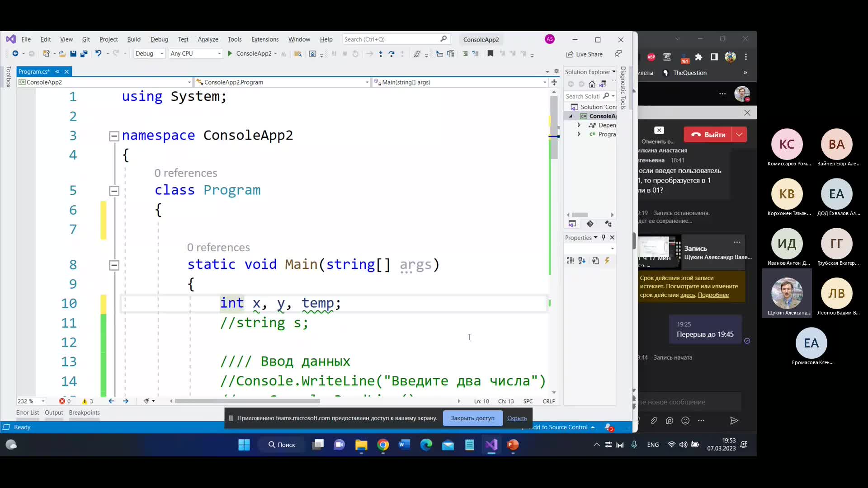Open the Extensions menu
This screenshot has height=488, width=868.
(265, 39)
